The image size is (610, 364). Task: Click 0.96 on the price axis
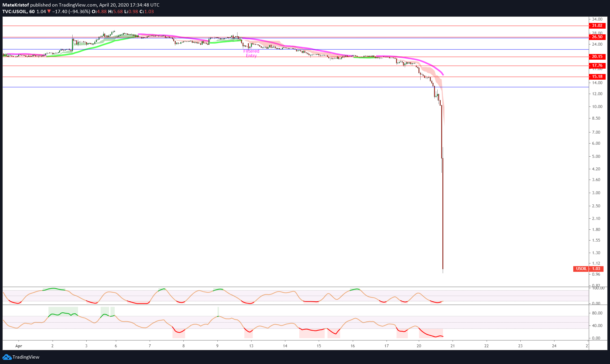[x=596, y=274]
